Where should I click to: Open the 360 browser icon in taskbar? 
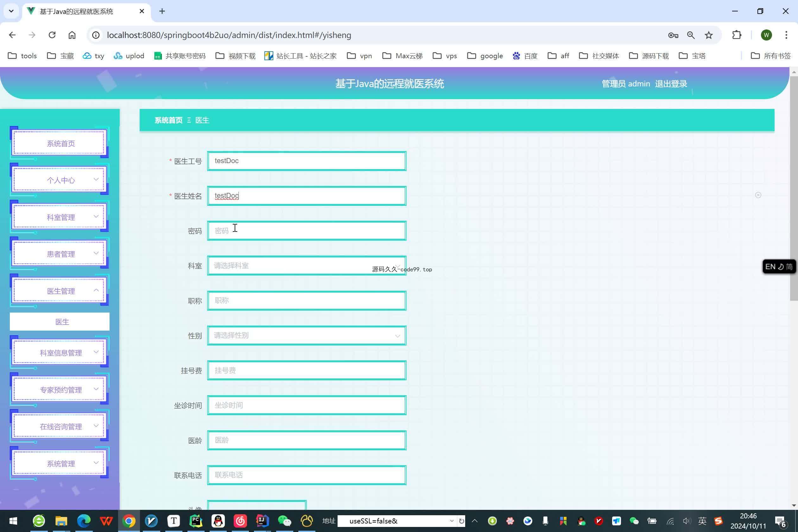39,521
